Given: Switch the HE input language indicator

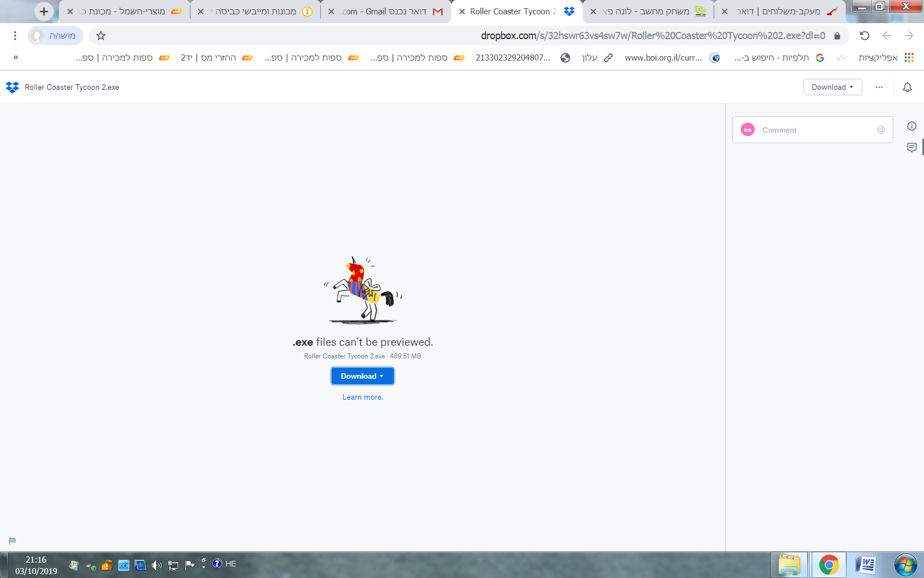Looking at the screenshot, I should point(231,564).
